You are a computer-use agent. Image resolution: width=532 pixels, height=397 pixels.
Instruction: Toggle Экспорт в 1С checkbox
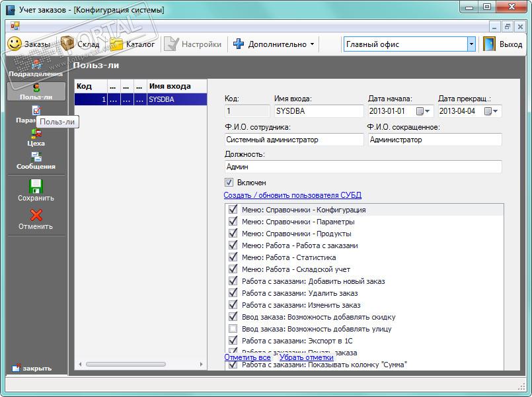coord(233,340)
